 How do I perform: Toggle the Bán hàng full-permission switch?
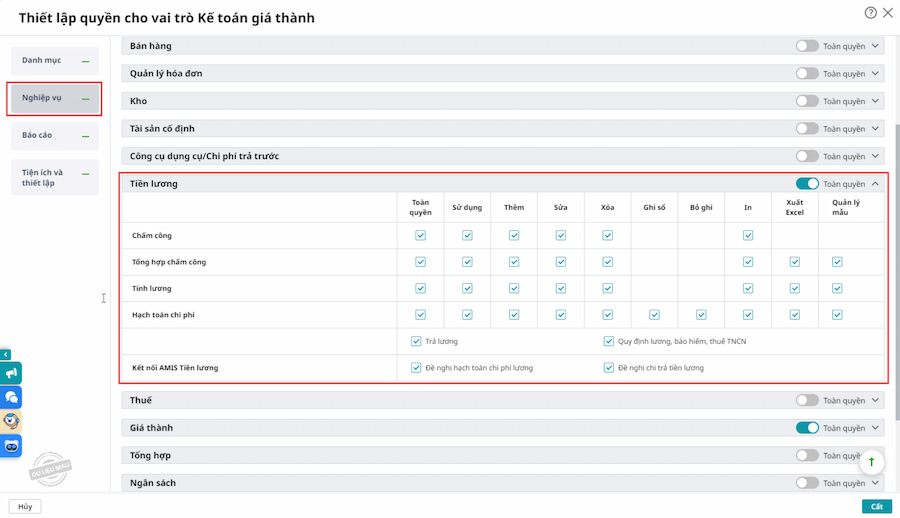pyautogui.click(x=807, y=46)
